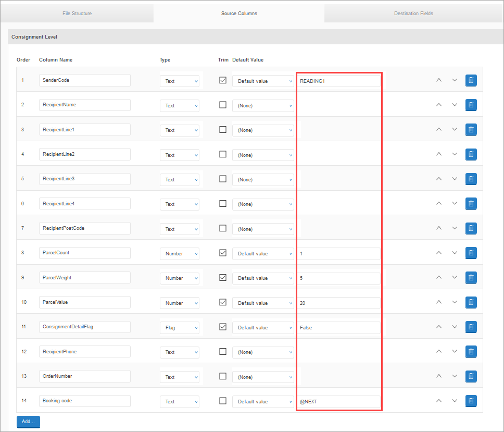Move RecipientName row up with arrow
This screenshot has height=432, width=504.
pos(438,105)
